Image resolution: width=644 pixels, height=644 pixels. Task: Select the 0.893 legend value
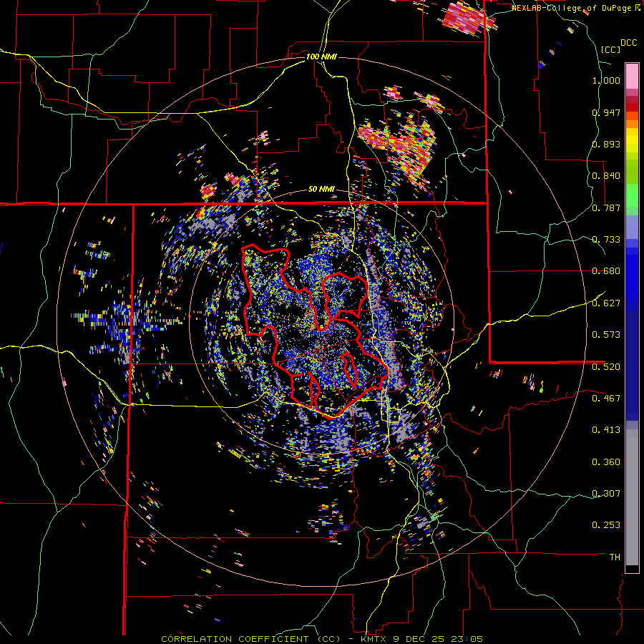tap(606, 144)
